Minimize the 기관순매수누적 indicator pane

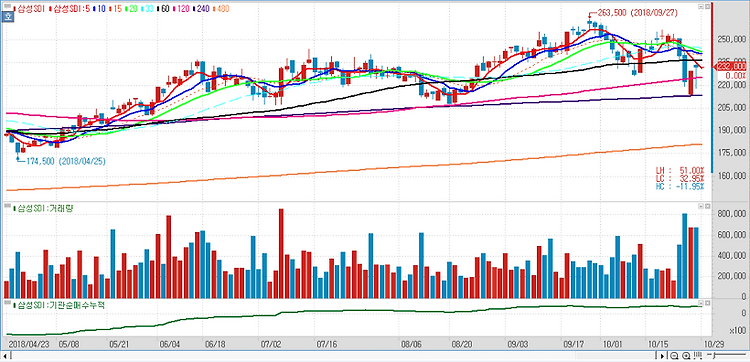coord(700,303)
